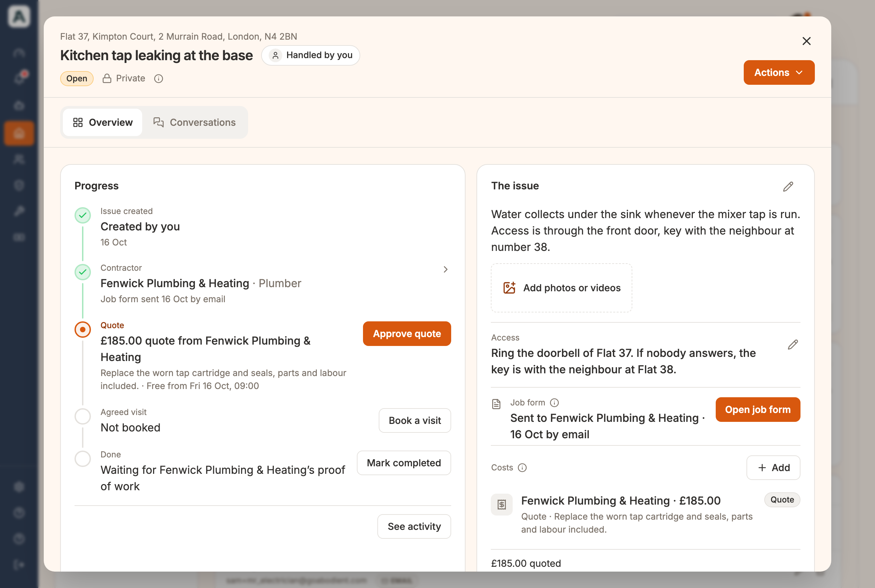Viewport: 875px width, 588px height.
Task: Edit the Access instructions with the pencil icon
Action: point(793,344)
